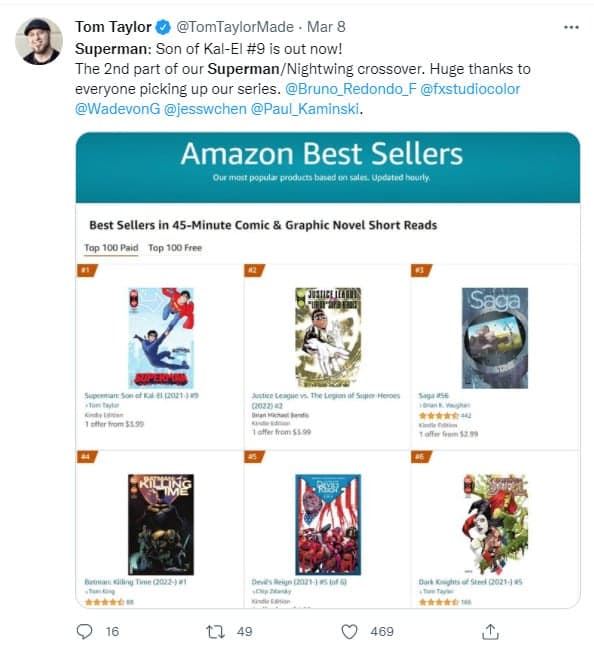The height and width of the screenshot is (657, 594).
Task: Click the reply speech bubble icon
Action: 84,631
